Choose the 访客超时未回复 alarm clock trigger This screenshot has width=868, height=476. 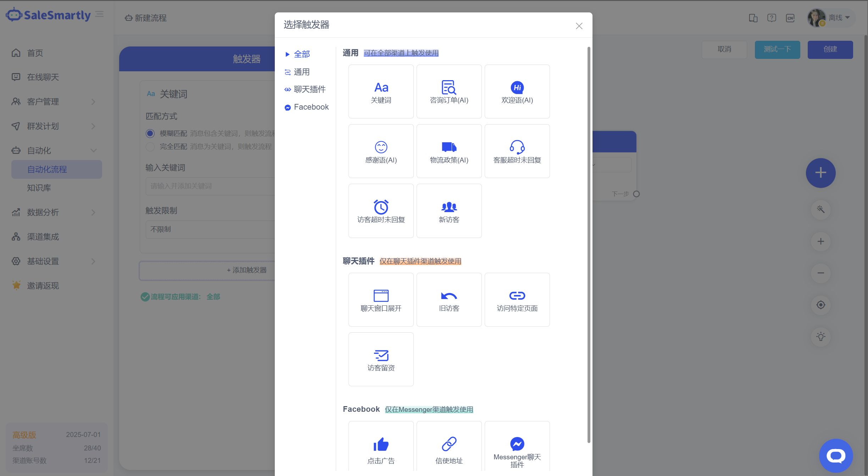click(x=381, y=211)
